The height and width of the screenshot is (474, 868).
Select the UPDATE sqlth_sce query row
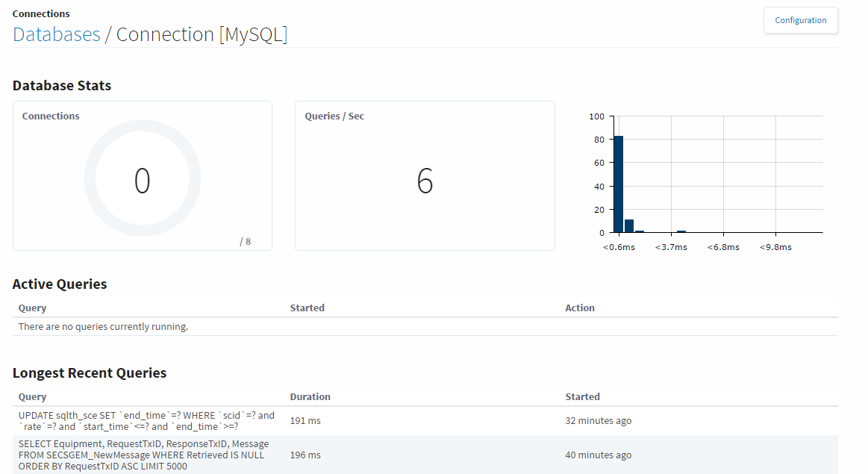click(x=146, y=420)
